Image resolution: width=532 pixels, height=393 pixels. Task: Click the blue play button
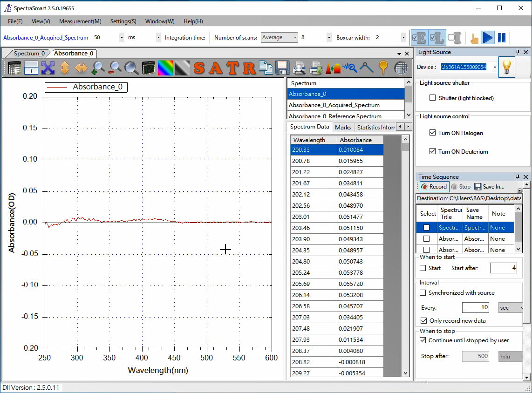(x=487, y=38)
